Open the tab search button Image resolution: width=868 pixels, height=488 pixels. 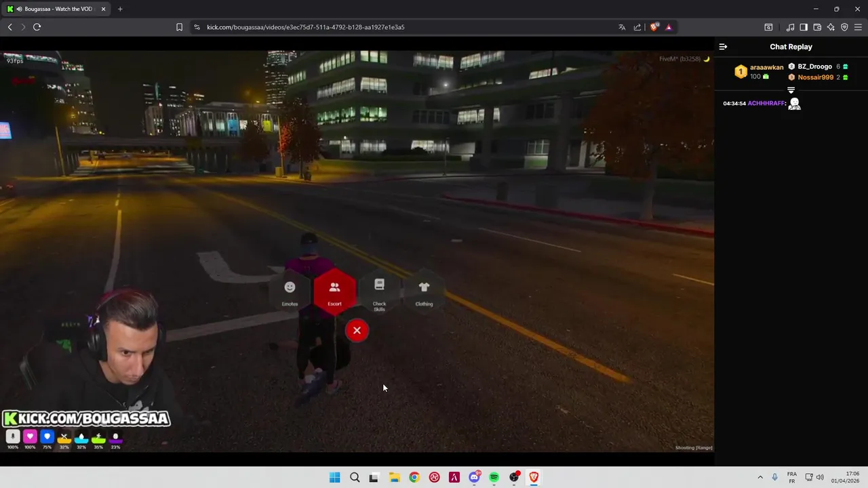768,27
